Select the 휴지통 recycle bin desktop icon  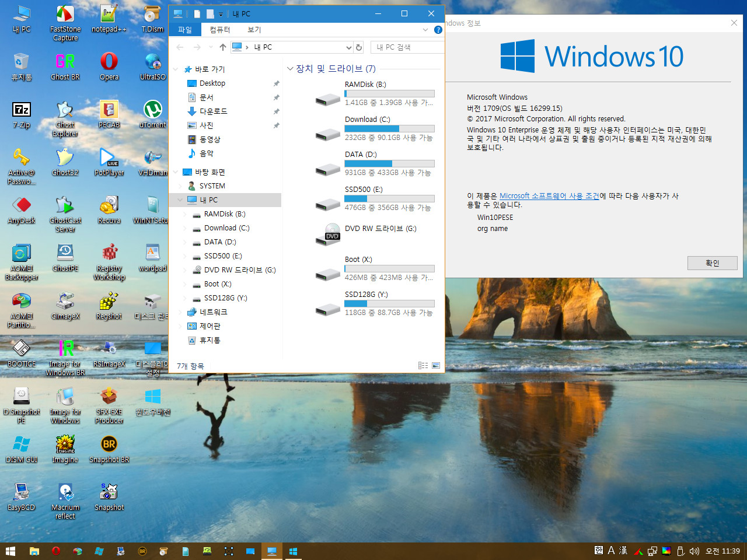tap(22, 66)
